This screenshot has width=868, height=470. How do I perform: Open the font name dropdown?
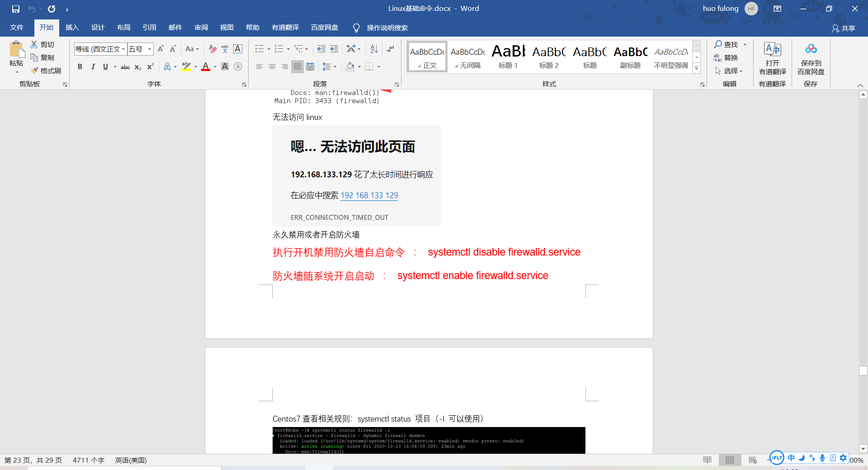click(x=123, y=48)
